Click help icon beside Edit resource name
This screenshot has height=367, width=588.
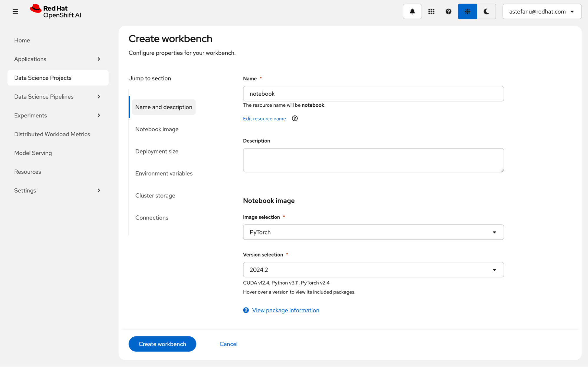click(295, 118)
